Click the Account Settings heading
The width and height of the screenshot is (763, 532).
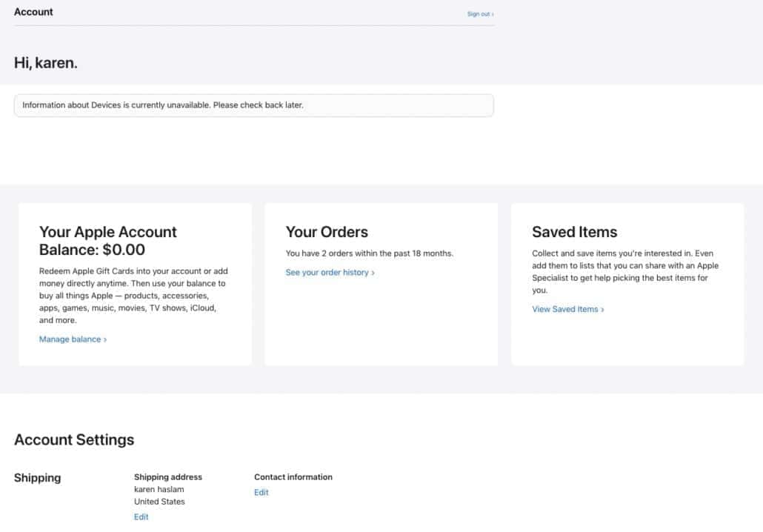pyautogui.click(x=74, y=439)
